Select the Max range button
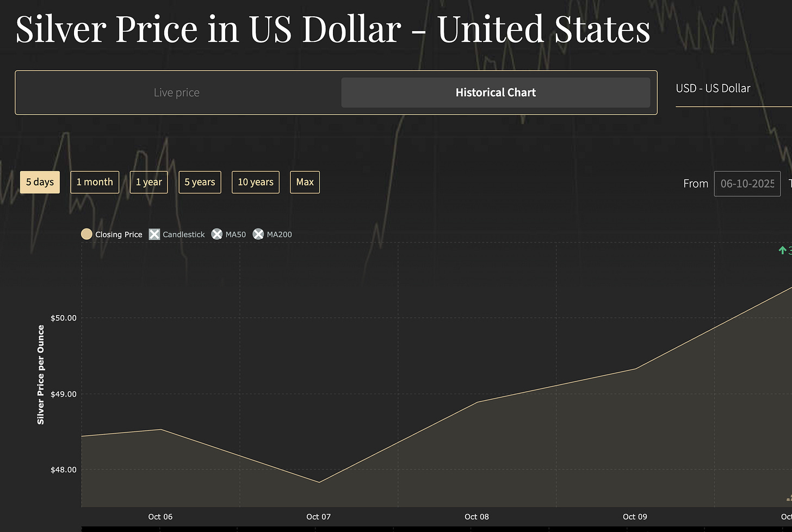 [x=305, y=182]
